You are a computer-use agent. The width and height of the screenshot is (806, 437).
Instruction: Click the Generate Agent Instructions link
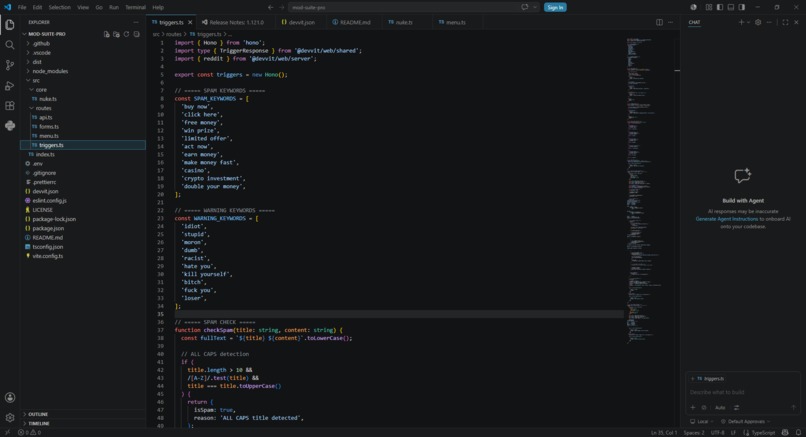click(x=727, y=219)
